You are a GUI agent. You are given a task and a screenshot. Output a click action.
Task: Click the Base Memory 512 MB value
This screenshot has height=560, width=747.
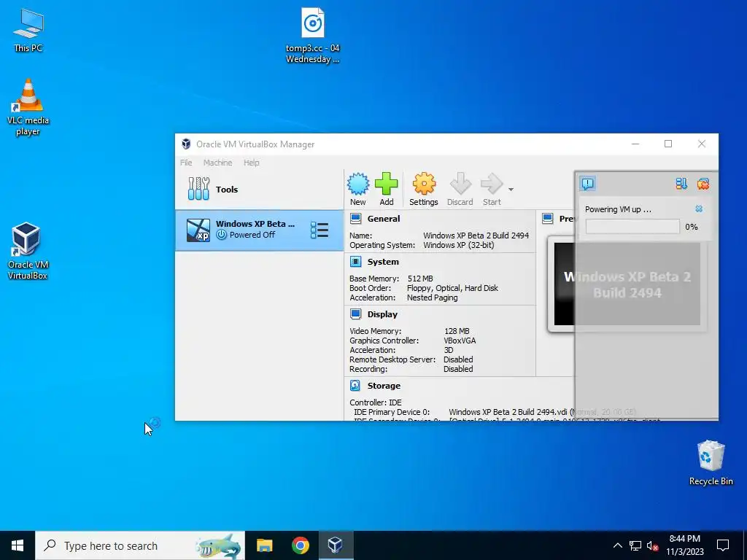420,279
